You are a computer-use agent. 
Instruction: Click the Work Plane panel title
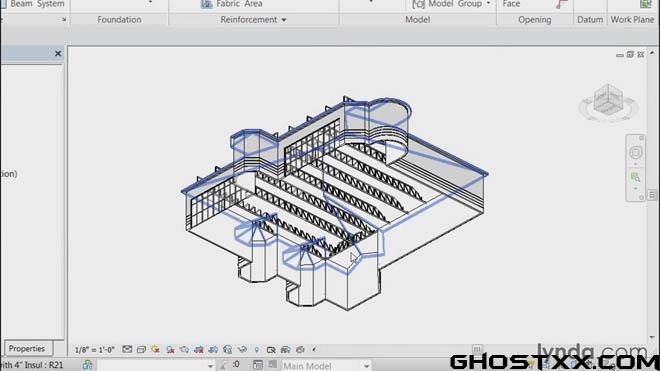(x=633, y=20)
